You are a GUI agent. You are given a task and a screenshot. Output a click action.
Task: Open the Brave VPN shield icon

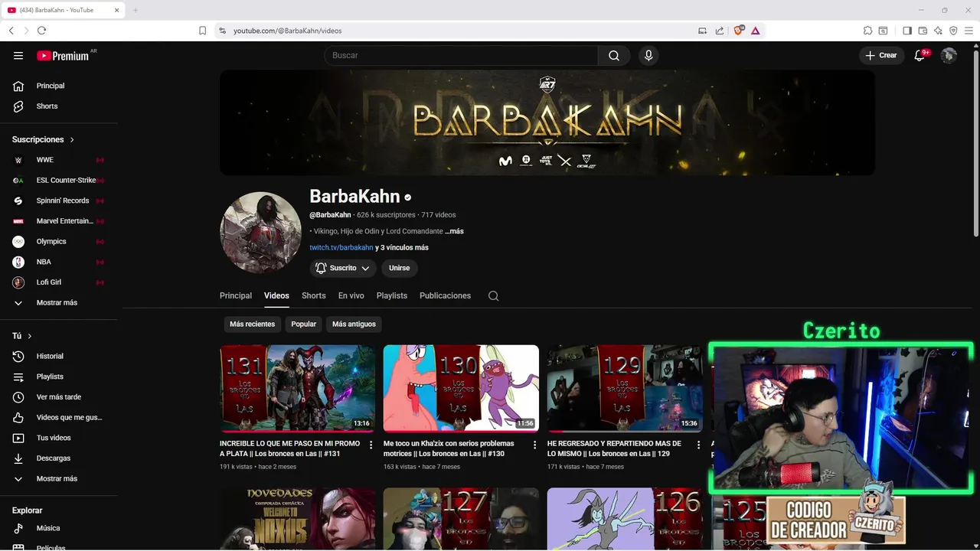click(953, 31)
